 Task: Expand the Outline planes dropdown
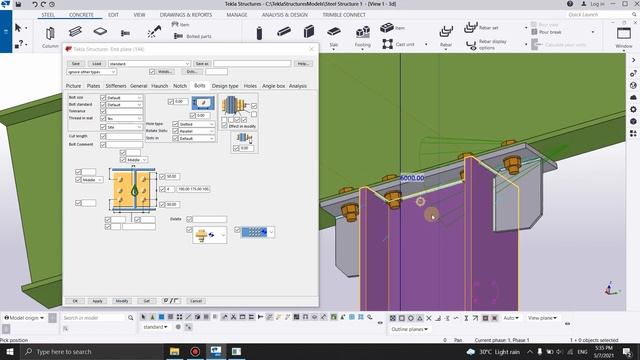[409, 329]
